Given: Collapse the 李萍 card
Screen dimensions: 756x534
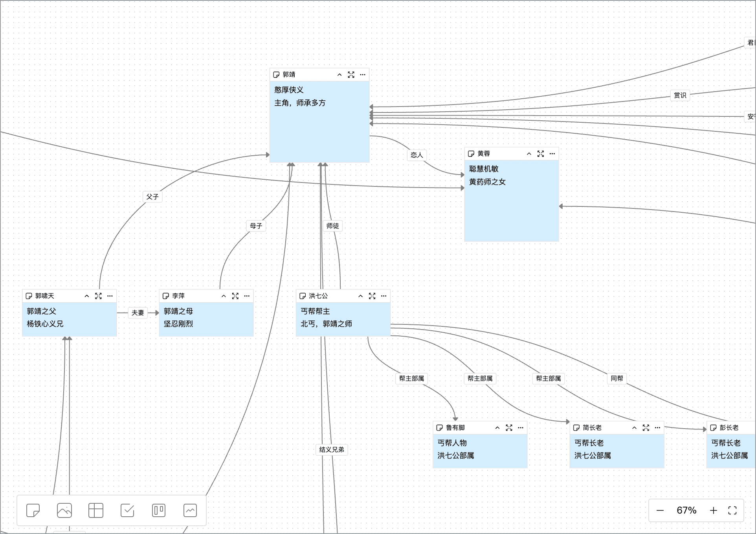Looking at the screenshot, I should click(x=224, y=296).
